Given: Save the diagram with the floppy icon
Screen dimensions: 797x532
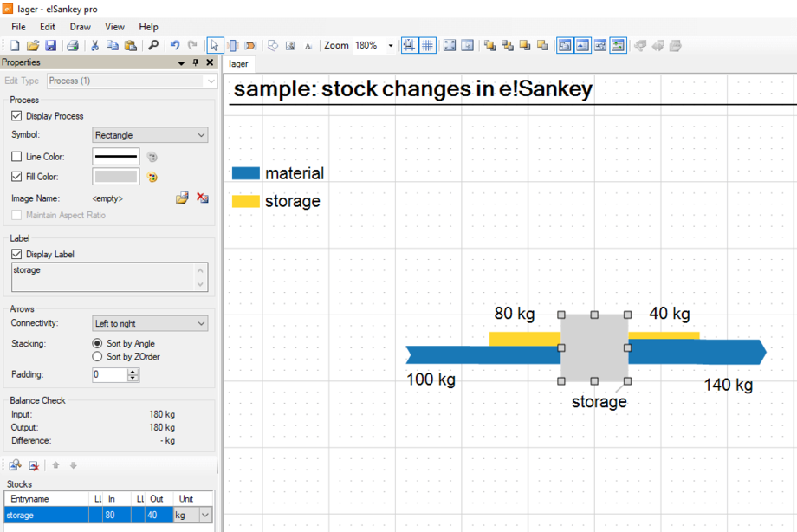Looking at the screenshot, I should click(50, 46).
